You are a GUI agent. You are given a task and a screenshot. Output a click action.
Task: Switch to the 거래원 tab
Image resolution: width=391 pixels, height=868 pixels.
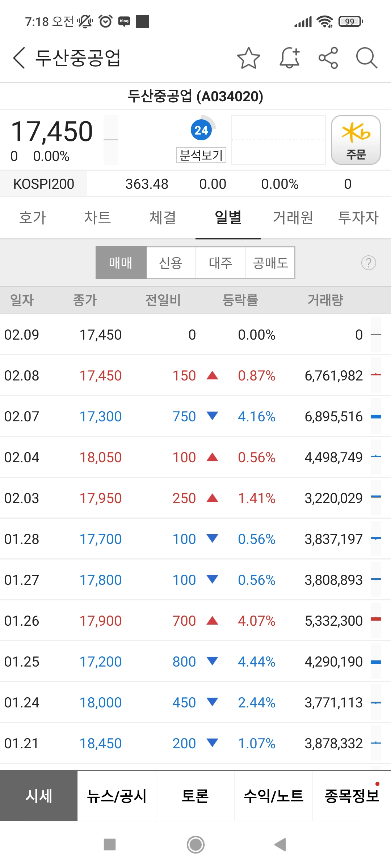pyautogui.click(x=293, y=218)
